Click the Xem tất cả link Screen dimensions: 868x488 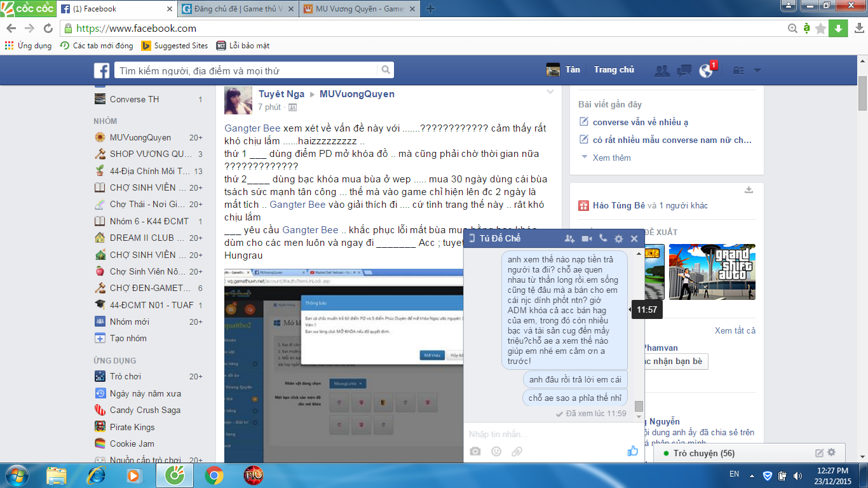(735, 330)
